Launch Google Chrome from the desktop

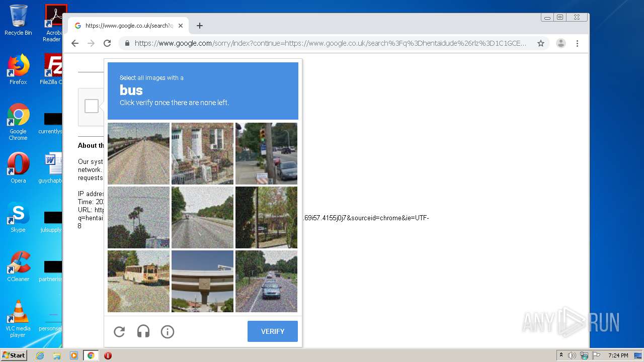coord(18,122)
